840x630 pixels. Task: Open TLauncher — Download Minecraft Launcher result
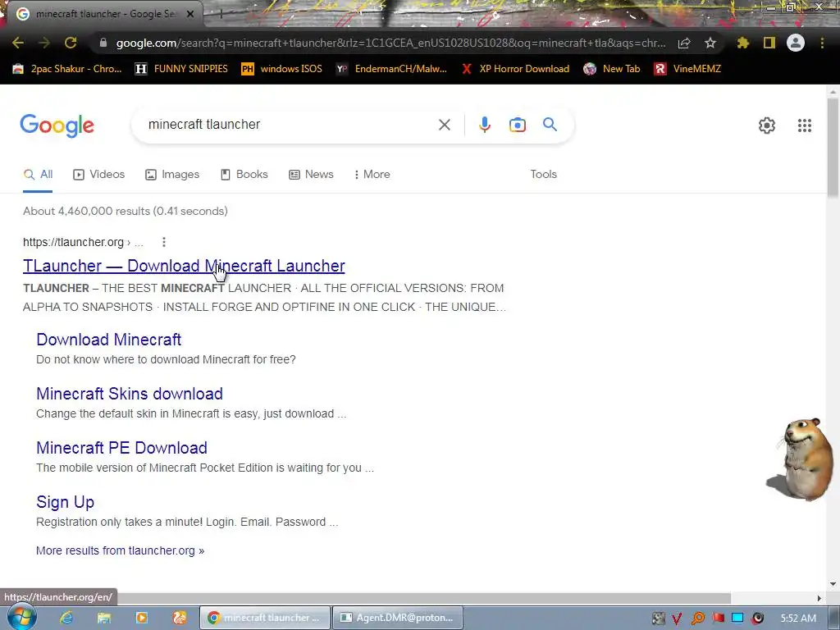pyautogui.click(x=184, y=266)
